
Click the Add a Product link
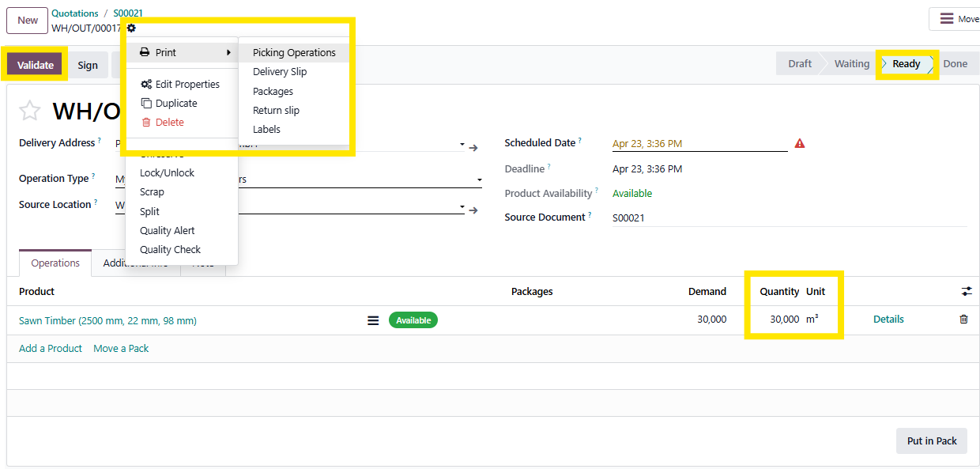click(x=51, y=349)
